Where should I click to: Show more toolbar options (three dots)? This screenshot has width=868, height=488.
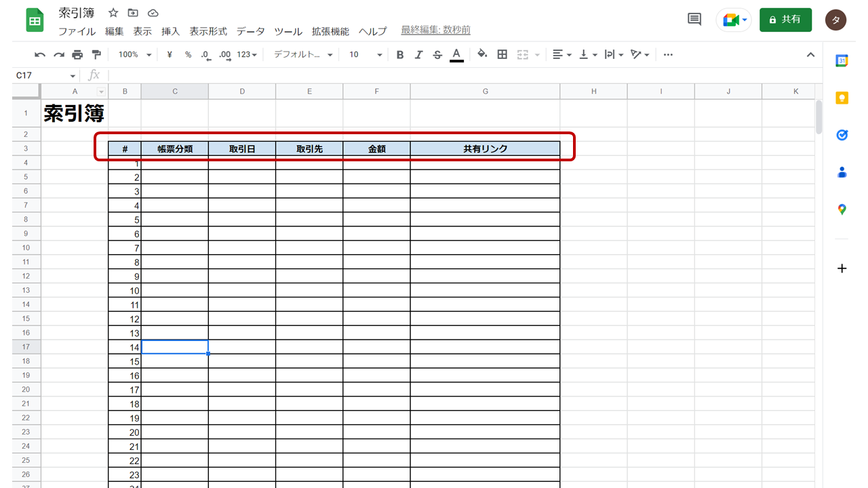coord(669,55)
